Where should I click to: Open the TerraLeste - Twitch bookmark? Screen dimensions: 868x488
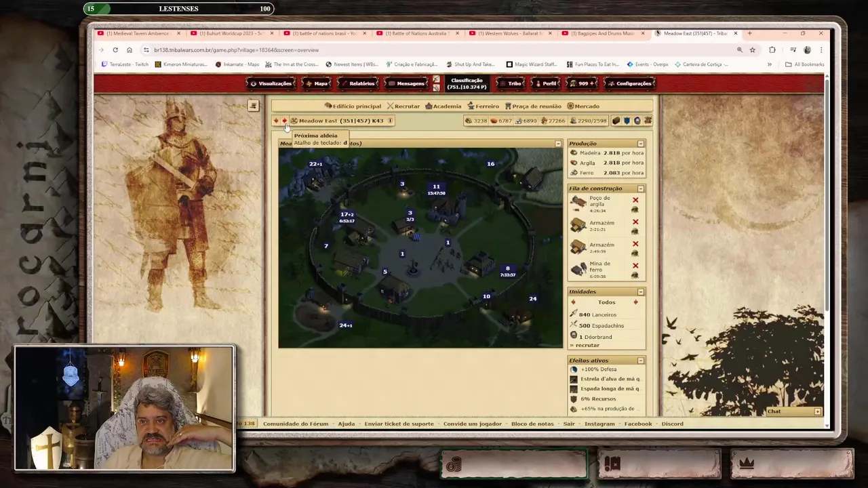coord(125,64)
